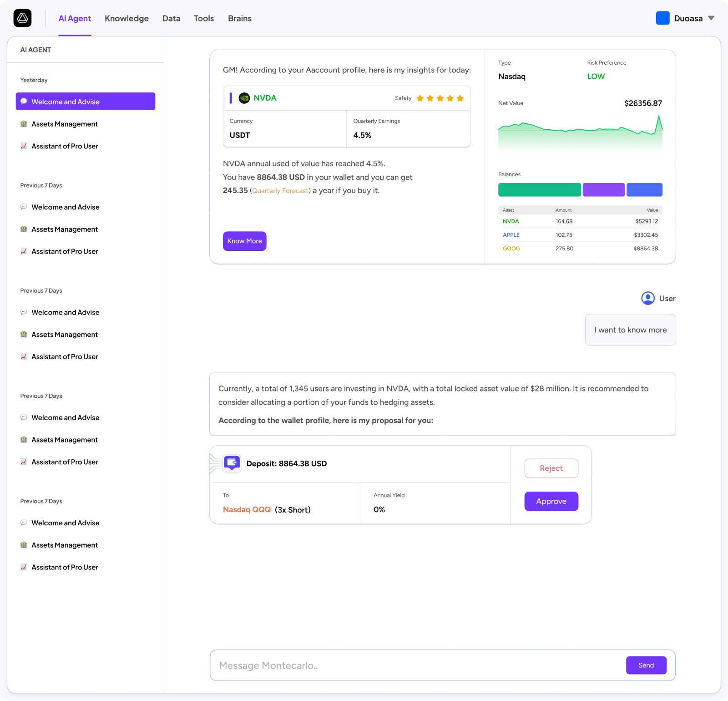Open the Data tab
728x701 pixels.
pyautogui.click(x=171, y=18)
